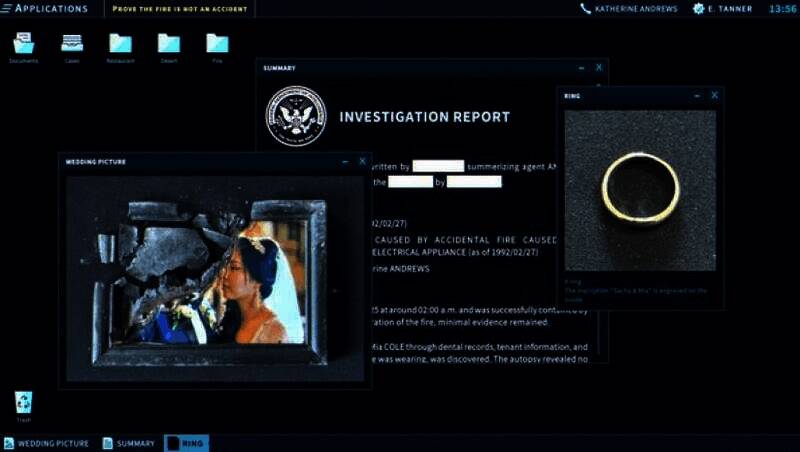Click the objective 'Prove the fire is not an accident'

tap(178, 9)
